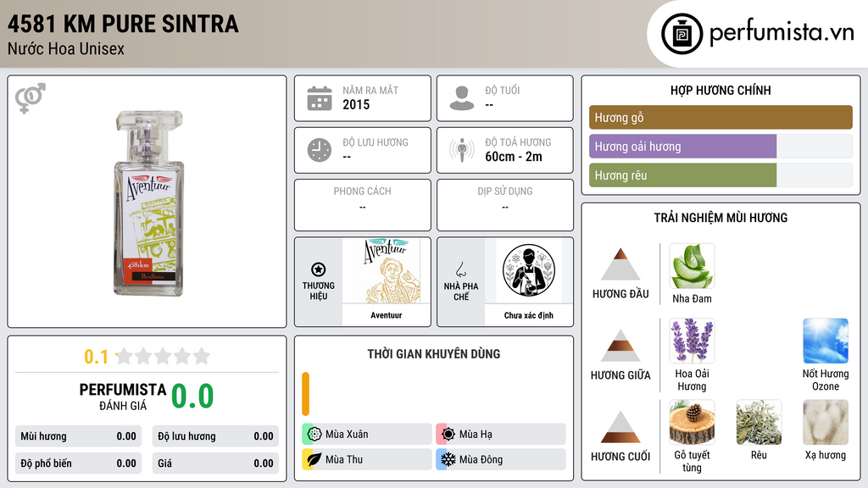868x488 pixels.
Task: Select the Mùa Hạ season chip
Action: pos(501,434)
